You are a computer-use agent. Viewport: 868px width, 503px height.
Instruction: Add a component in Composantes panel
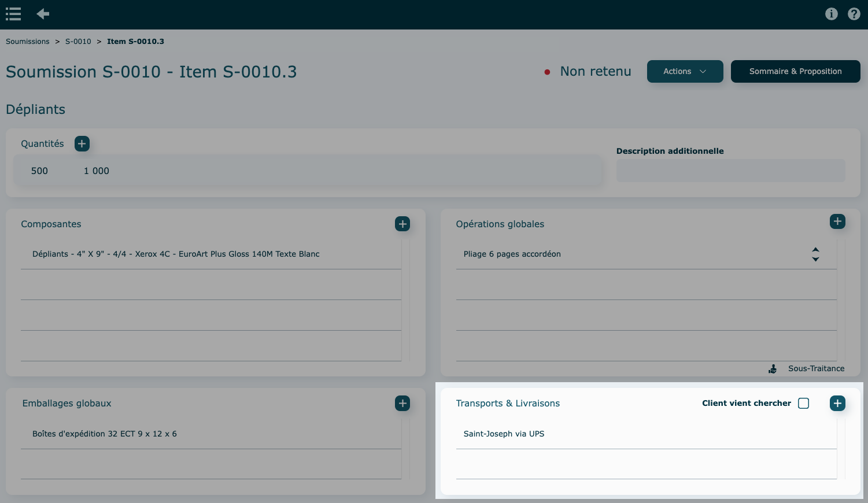click(402, 224)
